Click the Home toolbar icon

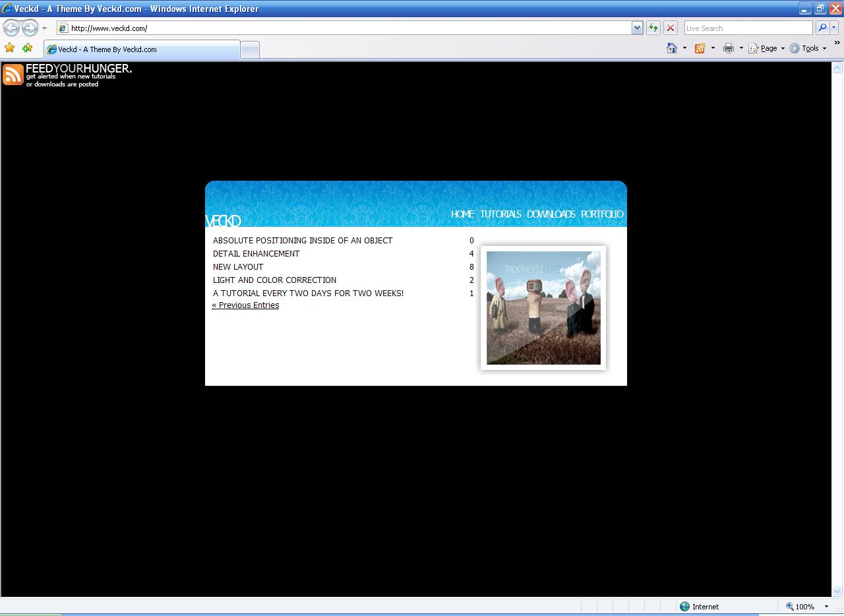coord(672,48)
